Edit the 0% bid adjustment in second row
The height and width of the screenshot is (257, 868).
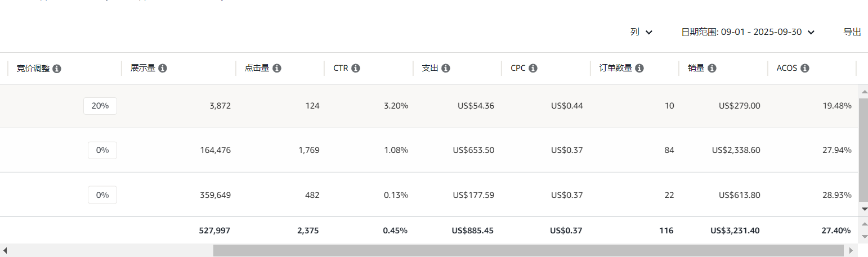pos(102,150)
